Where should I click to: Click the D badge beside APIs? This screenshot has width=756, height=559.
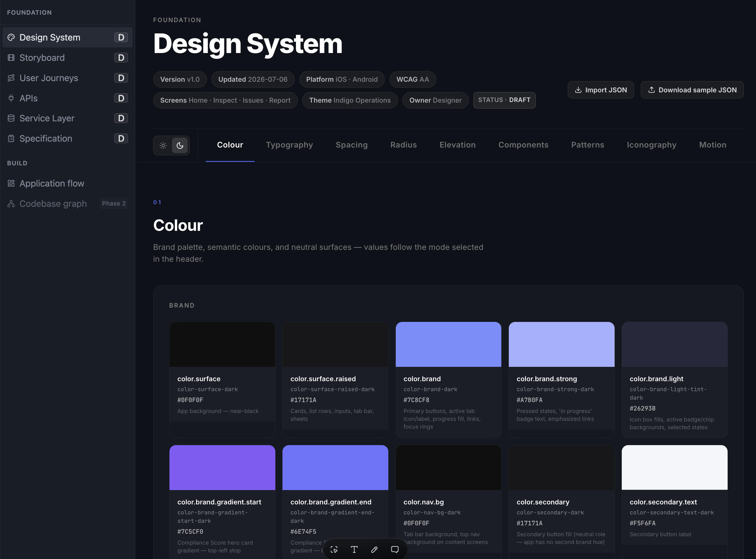121,98
